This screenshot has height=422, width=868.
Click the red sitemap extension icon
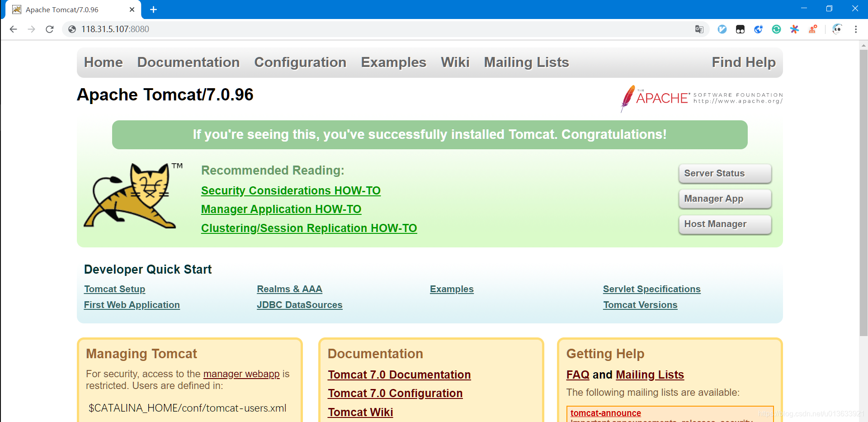pyautogui.click(x=813, y=29)
